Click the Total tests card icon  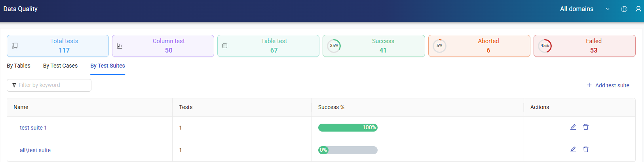(x=15, y=46)
